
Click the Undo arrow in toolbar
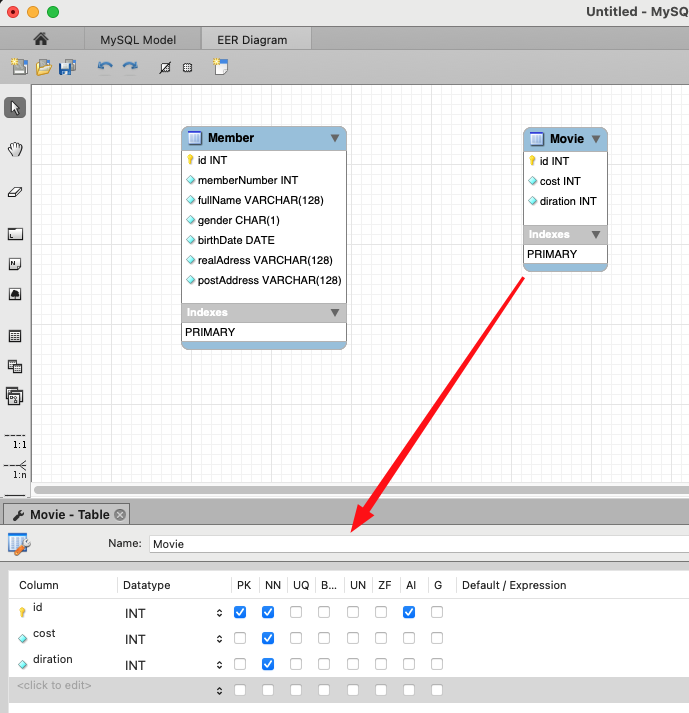pyautogui.click(x=105, y=67)
